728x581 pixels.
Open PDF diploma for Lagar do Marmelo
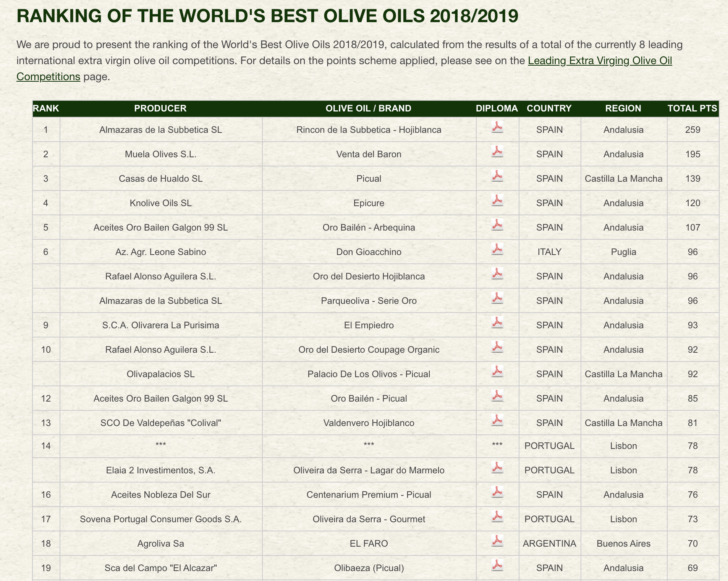click(497, 467)
